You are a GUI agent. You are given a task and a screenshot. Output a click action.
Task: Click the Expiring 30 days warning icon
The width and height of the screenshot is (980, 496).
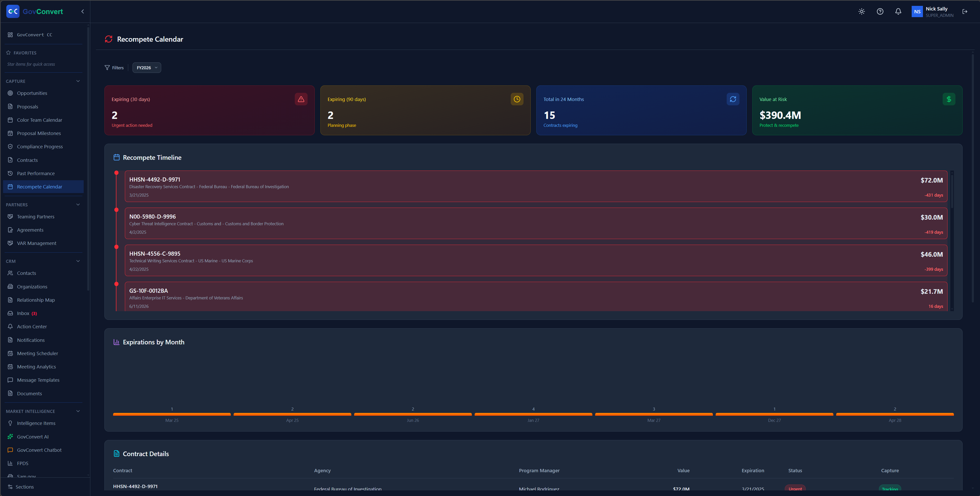tap(301, 99)
